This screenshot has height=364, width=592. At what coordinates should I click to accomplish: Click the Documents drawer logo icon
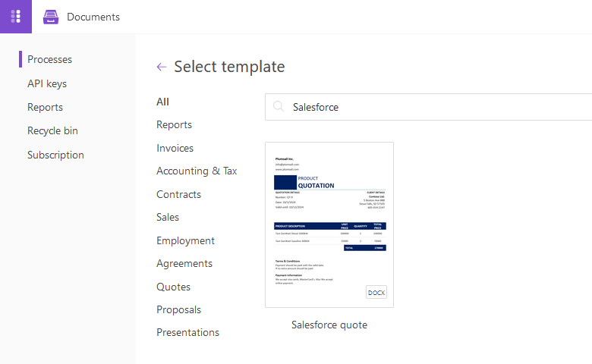point(51,17)
